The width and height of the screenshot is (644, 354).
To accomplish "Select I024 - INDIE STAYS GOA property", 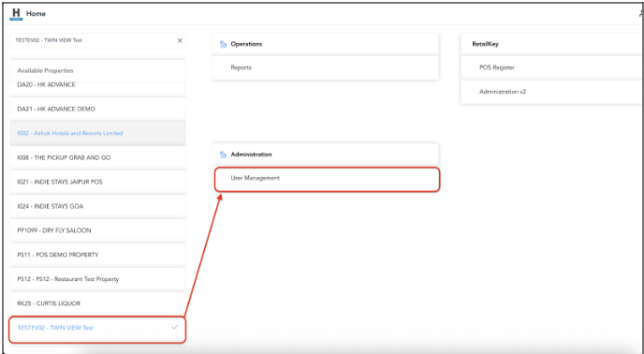I will pos(97,206).
